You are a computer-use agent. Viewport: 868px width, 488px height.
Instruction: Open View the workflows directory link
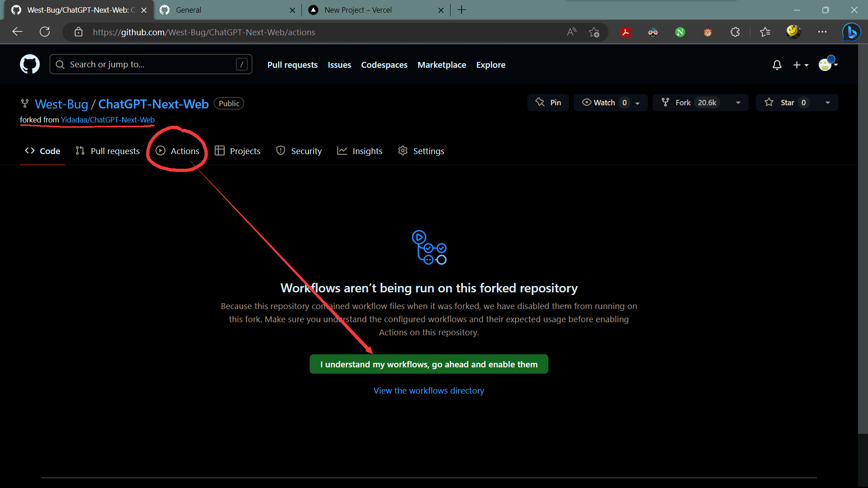429,390
